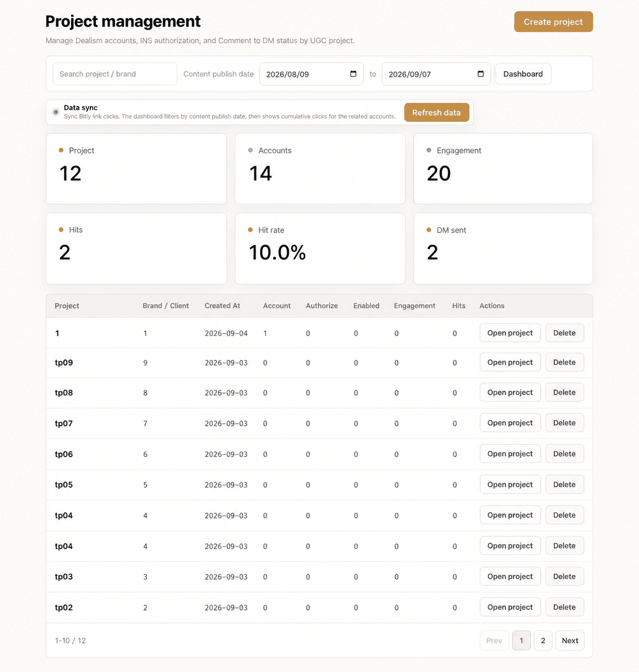Click the Engagement column header

click(414, 306)
